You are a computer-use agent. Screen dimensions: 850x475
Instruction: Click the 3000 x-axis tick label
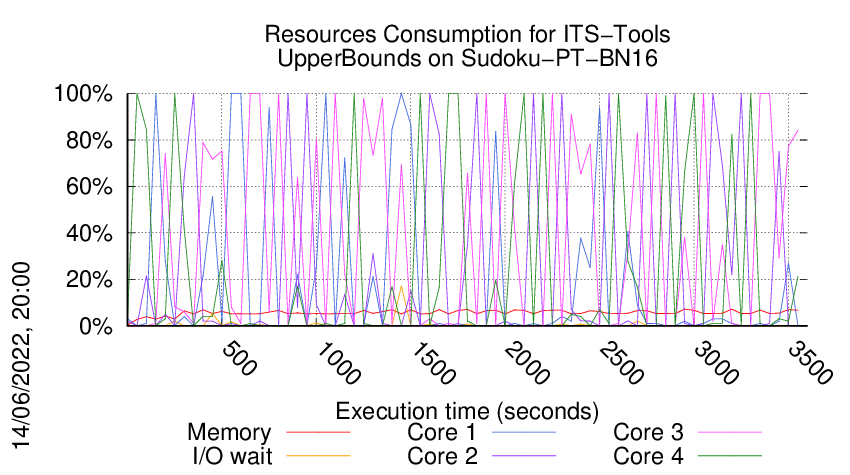pos(716,363)
